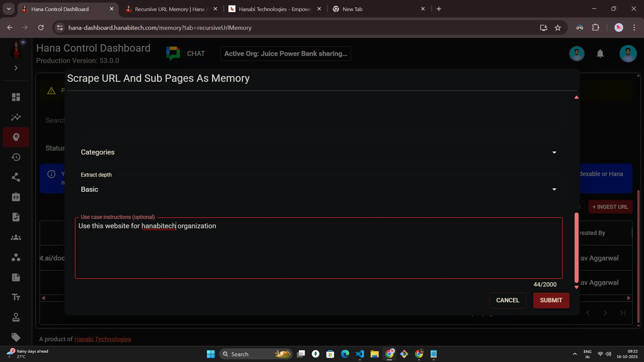This screenshot has height=362, width=644.
Task: Click the dashboard grid icon in sidebar
Action: (x=16, y=97)
